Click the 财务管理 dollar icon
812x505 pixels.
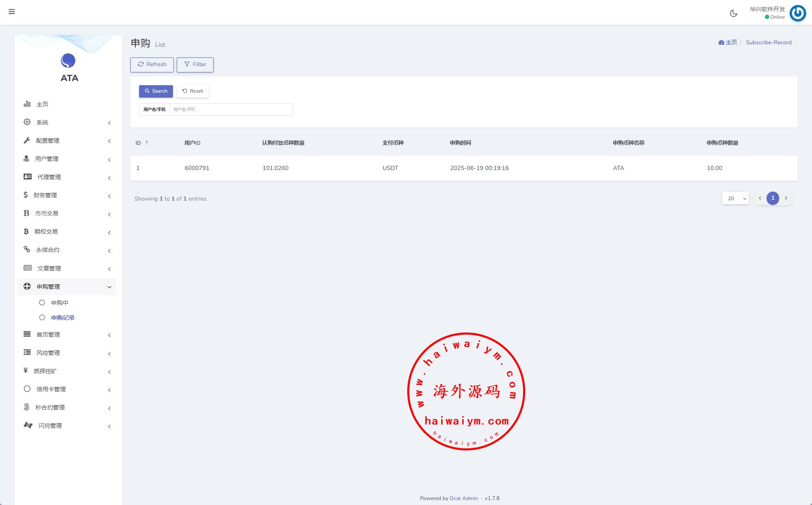pyautogui.click(x=26, y=195)
